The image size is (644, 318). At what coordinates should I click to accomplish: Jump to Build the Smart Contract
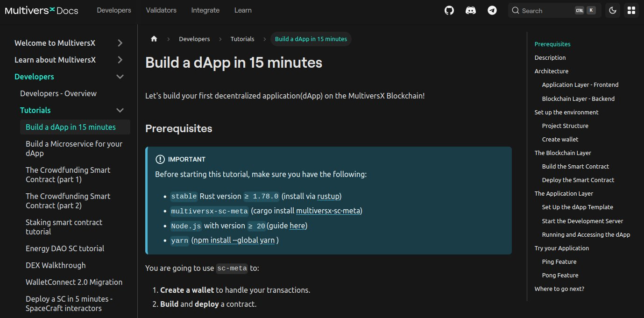coord(575,166)
